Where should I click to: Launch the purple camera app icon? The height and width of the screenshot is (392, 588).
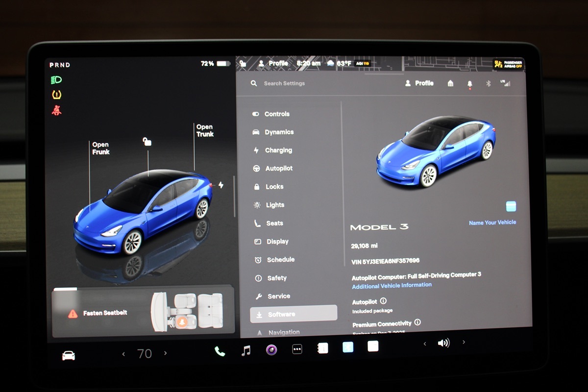271,350
